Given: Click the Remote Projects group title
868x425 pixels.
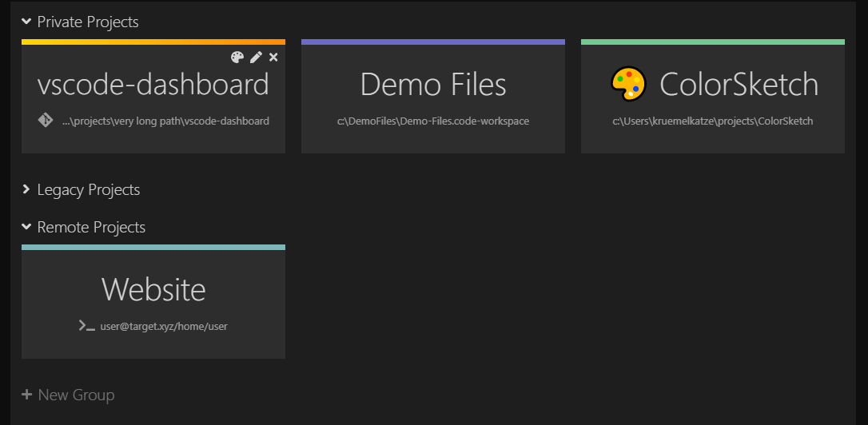Looking at the screenshot, I should point(91,227).
